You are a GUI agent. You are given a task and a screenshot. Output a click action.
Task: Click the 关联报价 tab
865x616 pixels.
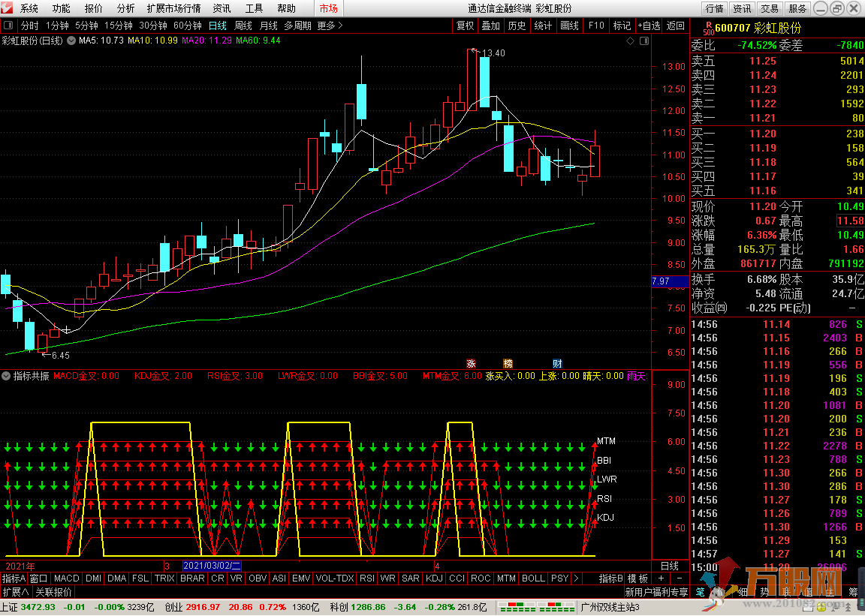point(53,592)
